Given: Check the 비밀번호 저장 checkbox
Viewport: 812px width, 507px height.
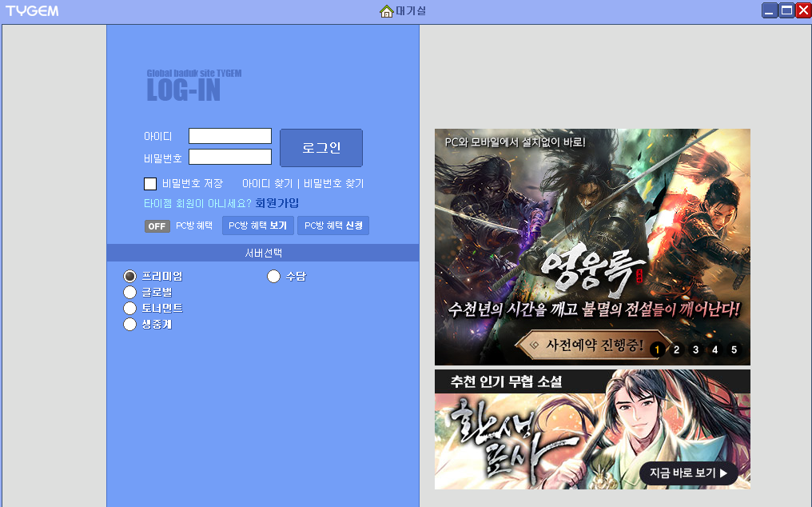Looking at the screenshot, I should pos(150,183).
